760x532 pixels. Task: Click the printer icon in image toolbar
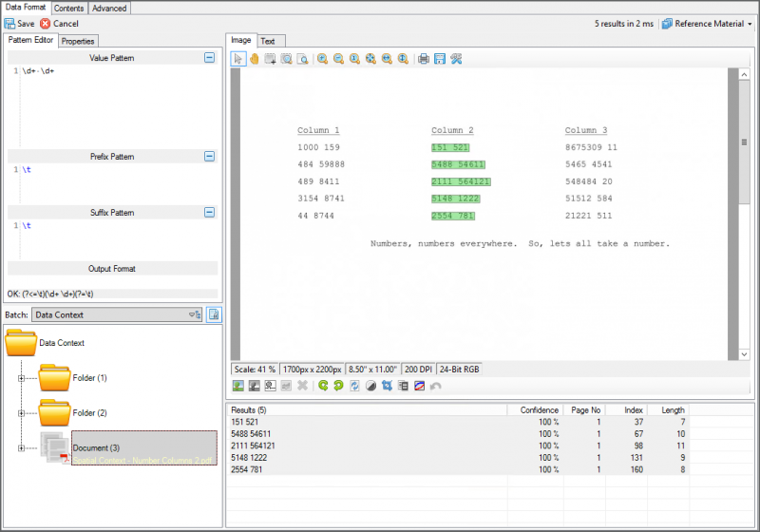(x=424, y=59)
